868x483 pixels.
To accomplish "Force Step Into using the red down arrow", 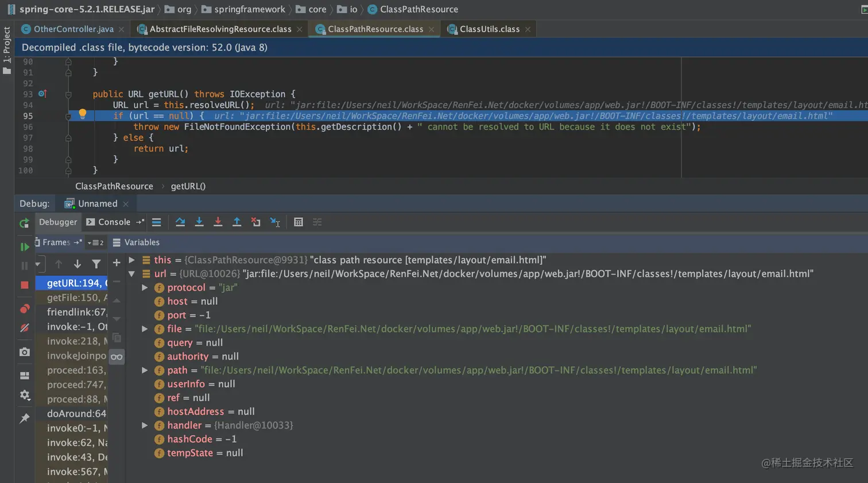I will click(x=218, y=222).
